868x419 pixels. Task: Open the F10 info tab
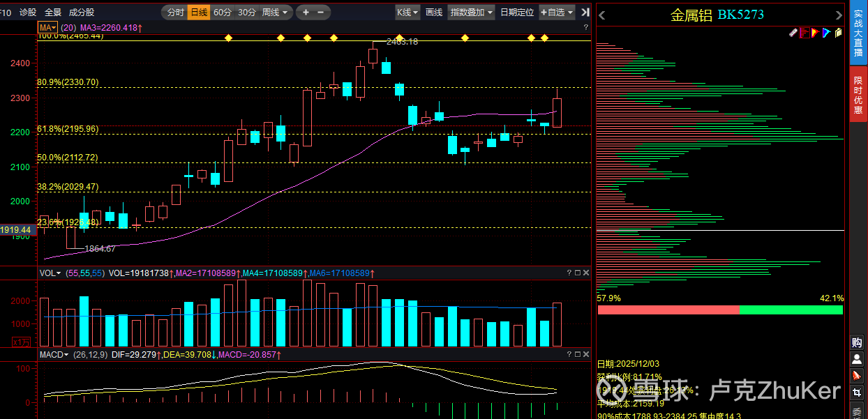point(6,13)
